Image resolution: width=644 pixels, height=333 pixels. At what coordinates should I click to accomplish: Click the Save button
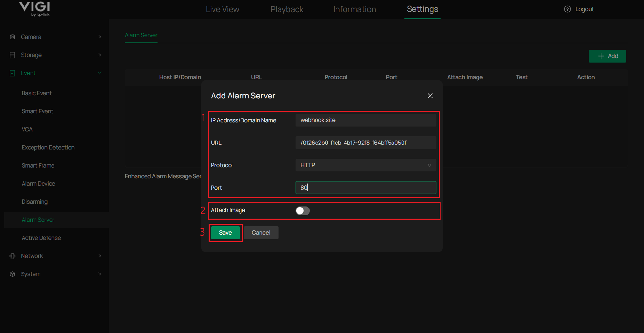225,233
